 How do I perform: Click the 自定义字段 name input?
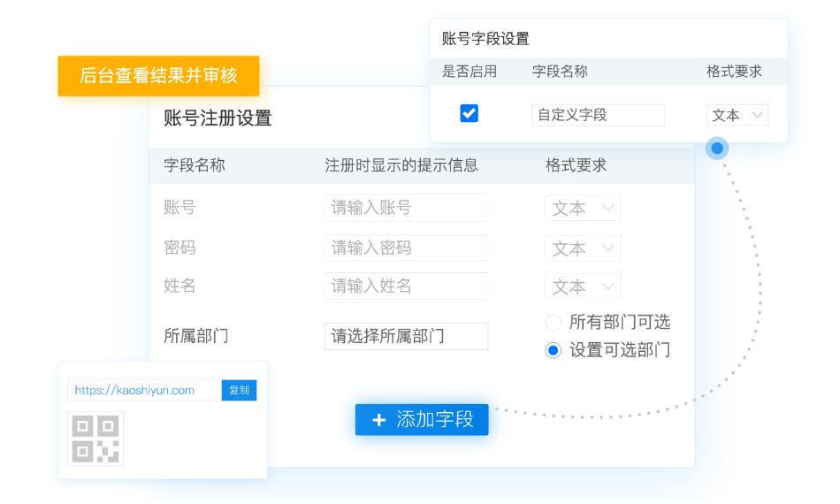click(598, 115)
